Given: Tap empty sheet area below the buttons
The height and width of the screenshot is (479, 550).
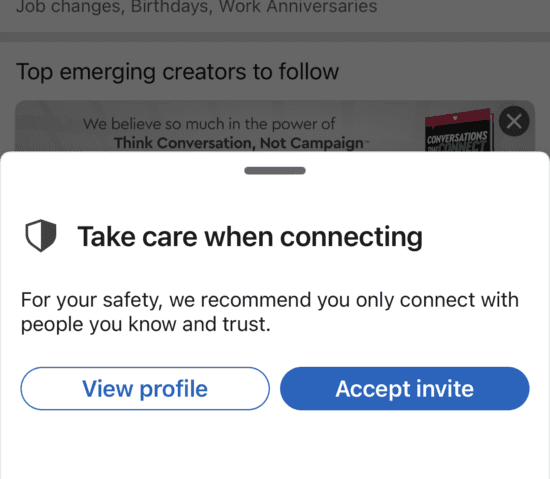Looking at the screenshot, I should click(275, 445).
